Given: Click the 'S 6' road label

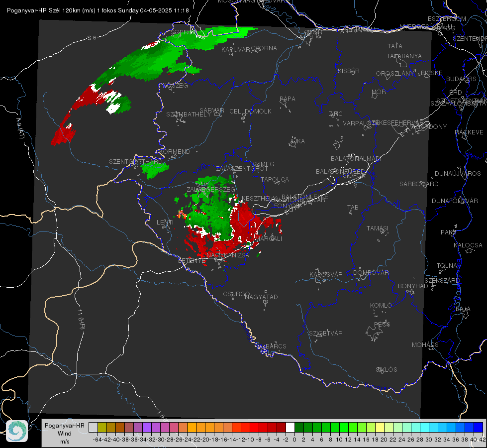Looking at the screenshot, I should coord(92,38).
